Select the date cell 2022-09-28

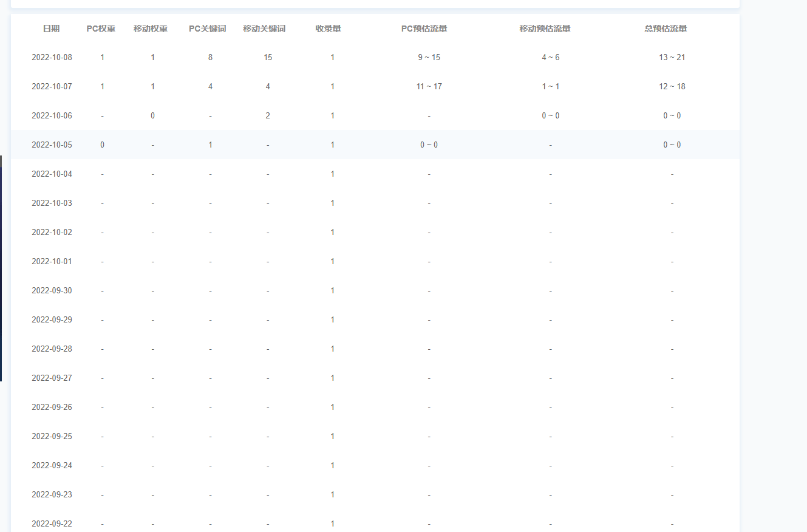(x=52, y=349)
